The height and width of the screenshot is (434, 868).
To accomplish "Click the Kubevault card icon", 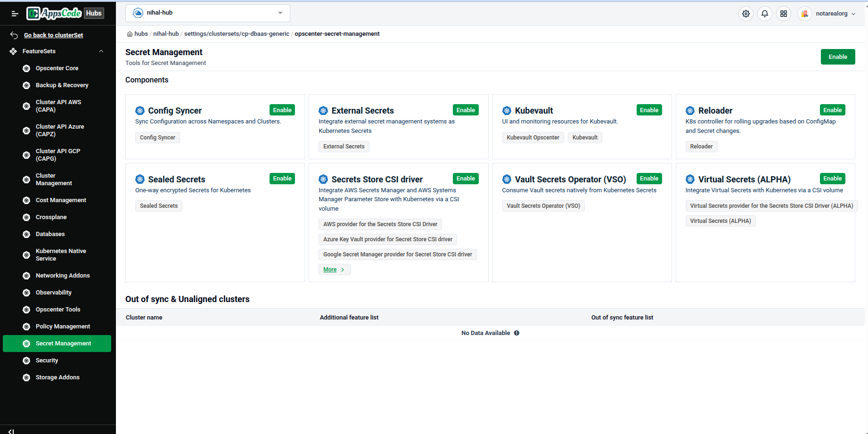I will pyautogui.click(x=507, y=111).
